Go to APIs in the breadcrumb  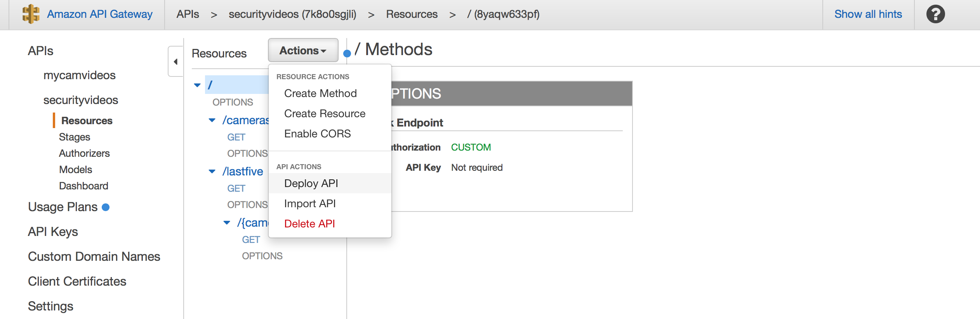[x=188, y=14]
